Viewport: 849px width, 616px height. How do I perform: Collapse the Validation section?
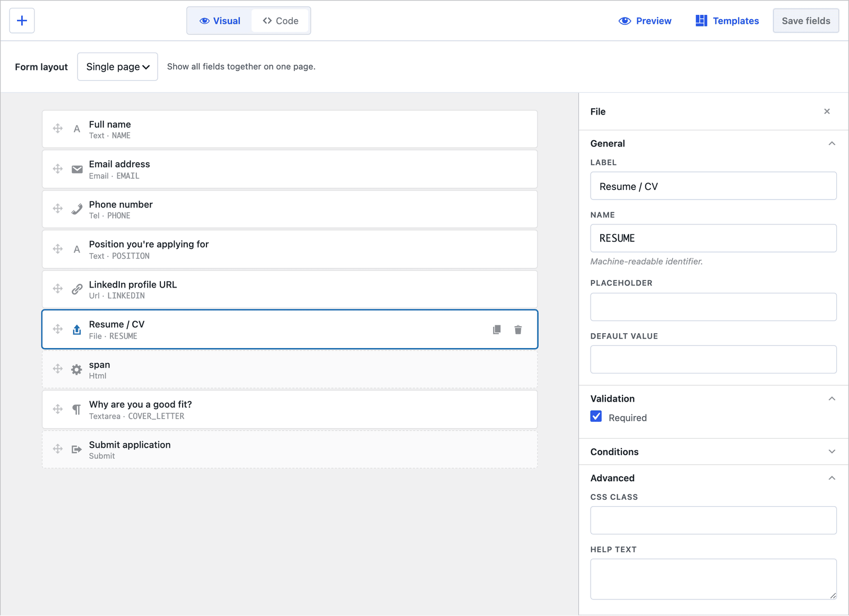(x=831, y=399)
